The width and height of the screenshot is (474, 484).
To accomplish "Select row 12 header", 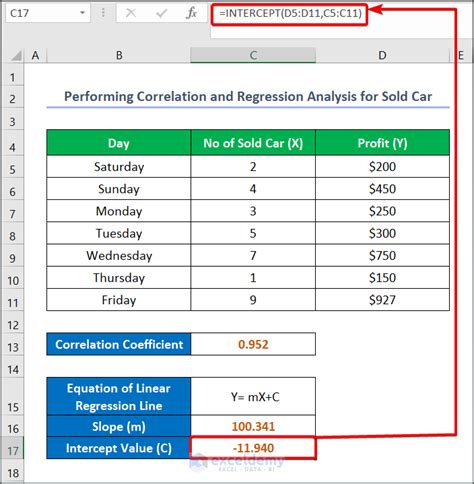I will coord(13,322).
